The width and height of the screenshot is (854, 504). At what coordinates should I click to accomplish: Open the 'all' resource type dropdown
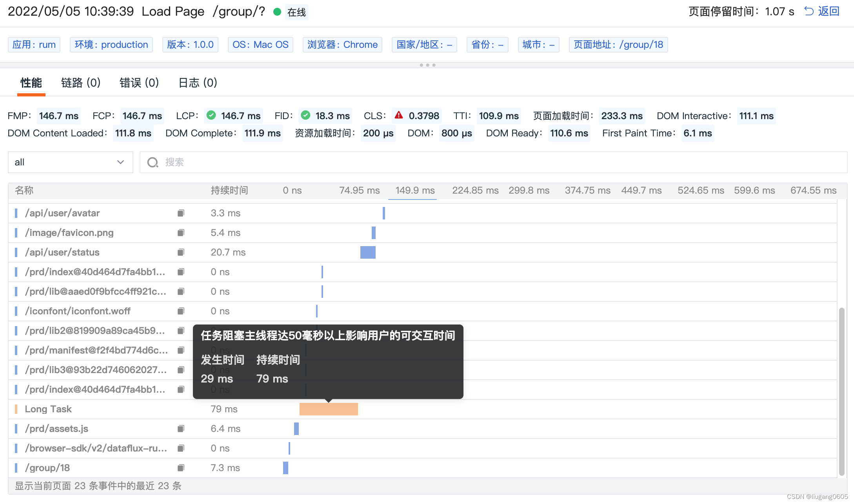pos(71,162)
